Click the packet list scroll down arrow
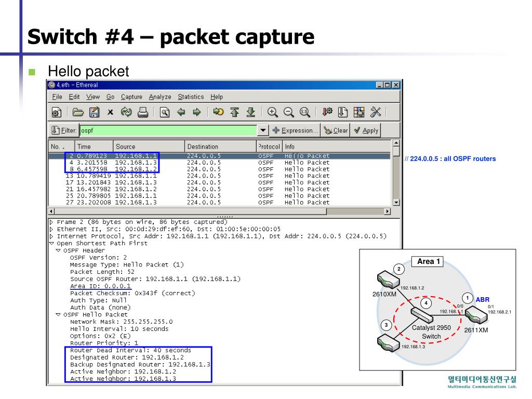This screenshot has width=532, height=399. (x=396, y=203)
